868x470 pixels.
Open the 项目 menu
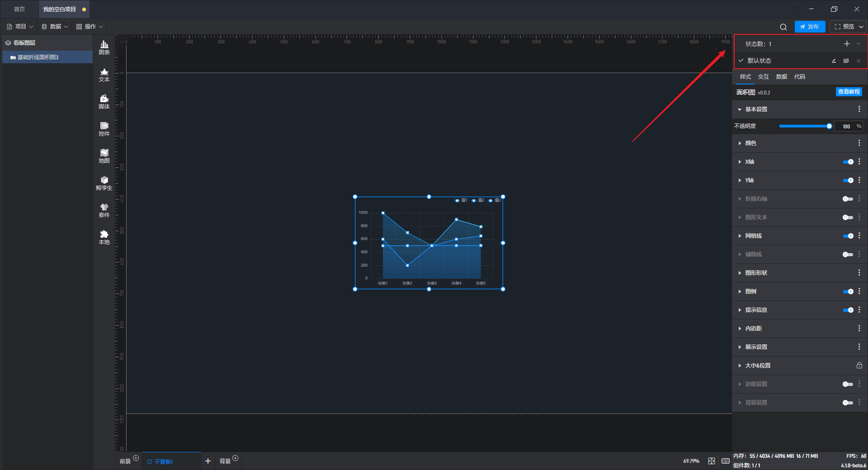click(20, 27)
